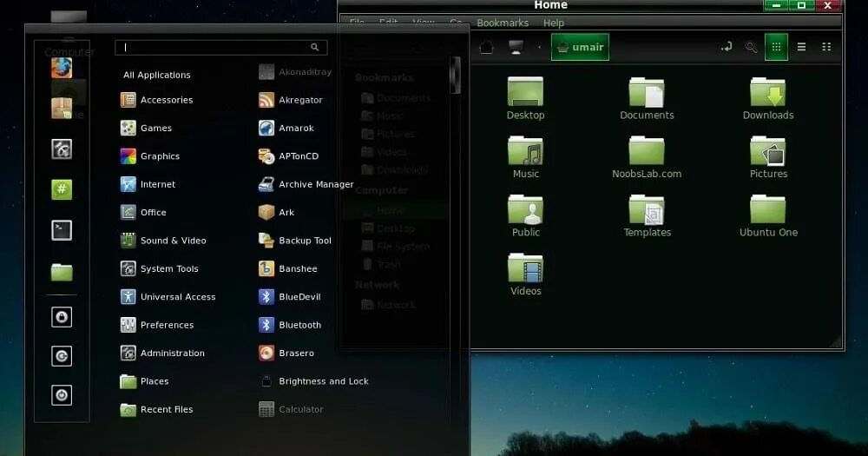868x456 pixels.
Task: Launch Brasero disc burner
Action: pos(286,353)
